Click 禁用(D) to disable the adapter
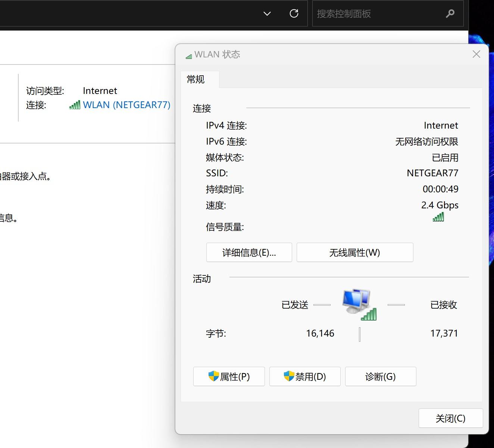 (305, 376)
